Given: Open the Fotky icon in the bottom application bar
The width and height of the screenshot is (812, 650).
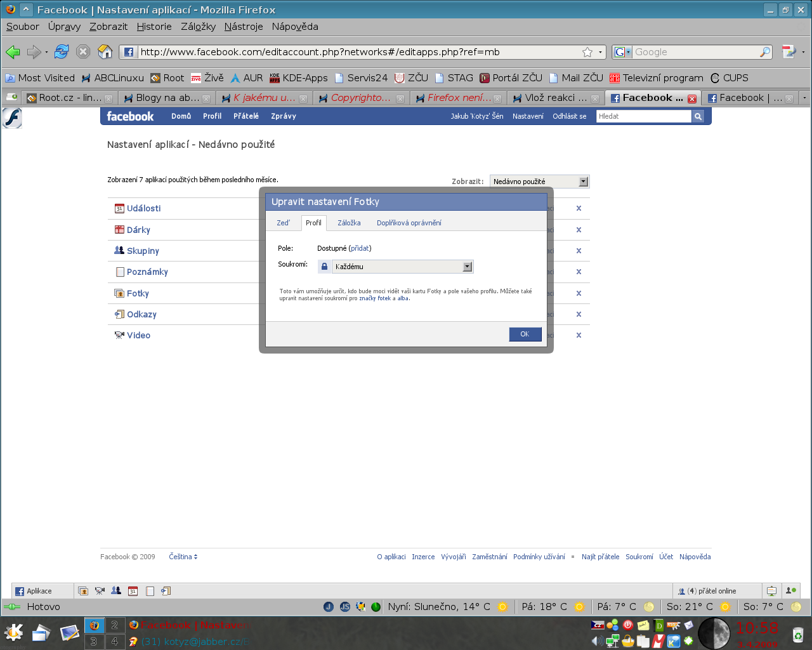Looking at the screenshot, I should pos(83,591).
